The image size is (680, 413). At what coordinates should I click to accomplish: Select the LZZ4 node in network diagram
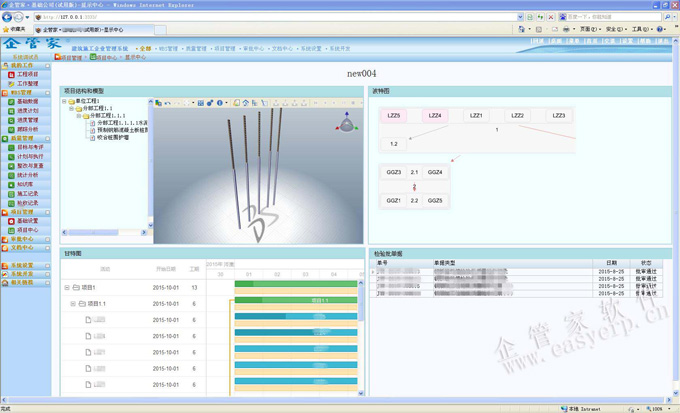pos(435,116)
